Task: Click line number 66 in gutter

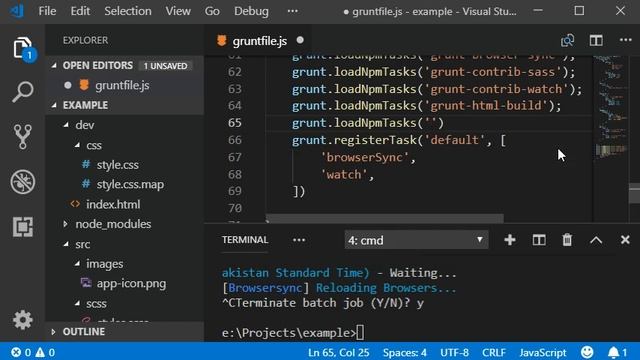Action: (235, 140)
